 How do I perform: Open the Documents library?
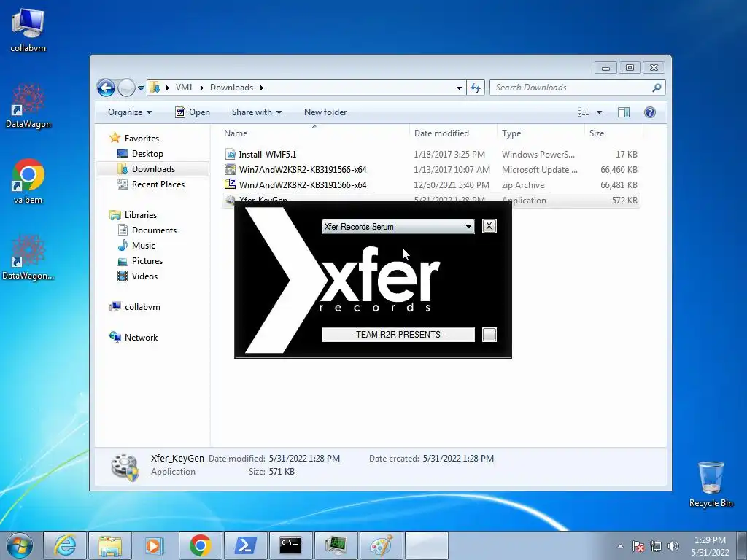pyautogui.click(x=154, y=230)
